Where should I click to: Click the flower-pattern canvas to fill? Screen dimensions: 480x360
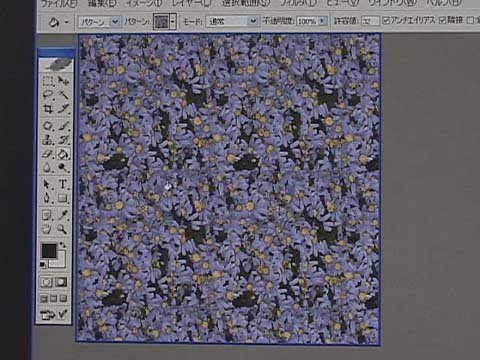(x=229, y=188)
